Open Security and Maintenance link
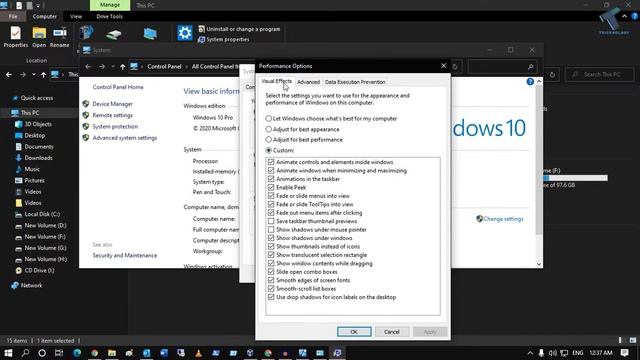This screenshot has height=360, width=640. pos(124,256)
